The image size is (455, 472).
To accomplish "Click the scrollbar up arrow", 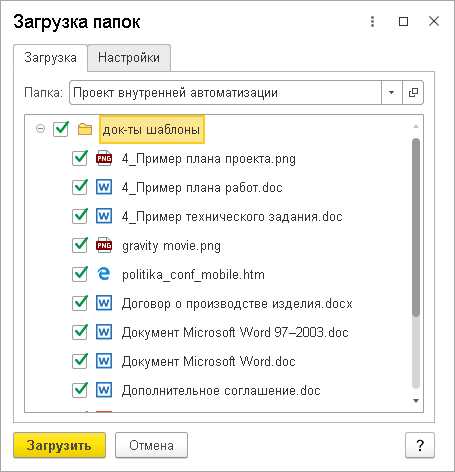I will (x=416, y=126).
